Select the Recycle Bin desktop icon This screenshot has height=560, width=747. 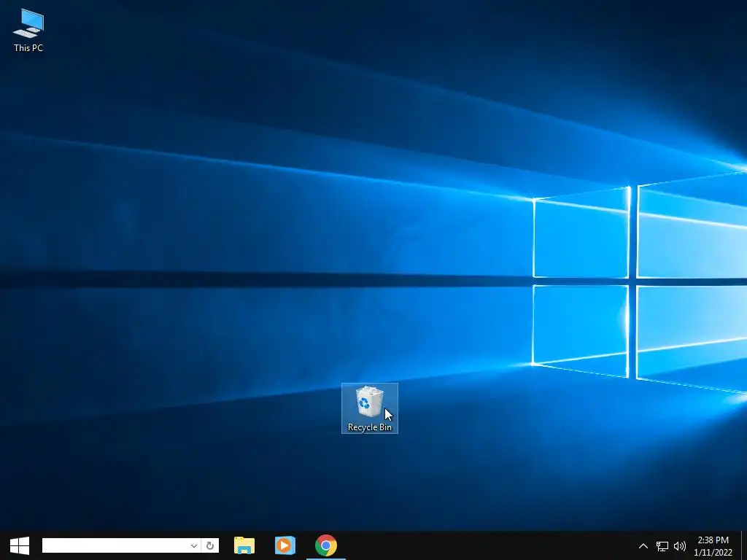tap(370, 408)
